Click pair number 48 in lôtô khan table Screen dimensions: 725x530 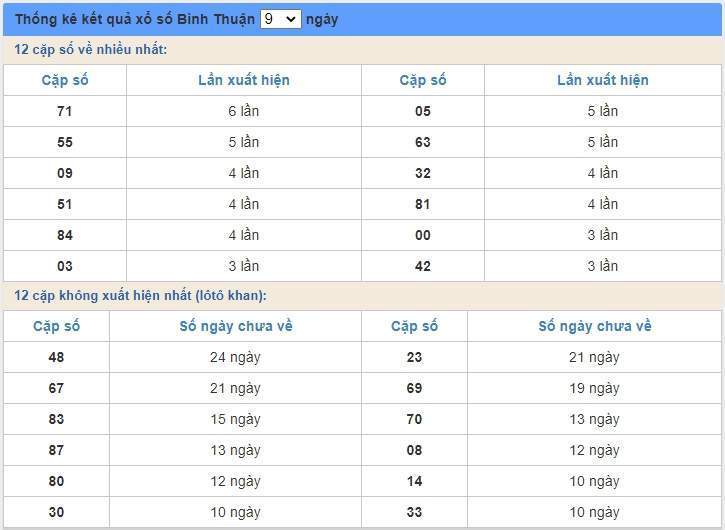[56, 357]
